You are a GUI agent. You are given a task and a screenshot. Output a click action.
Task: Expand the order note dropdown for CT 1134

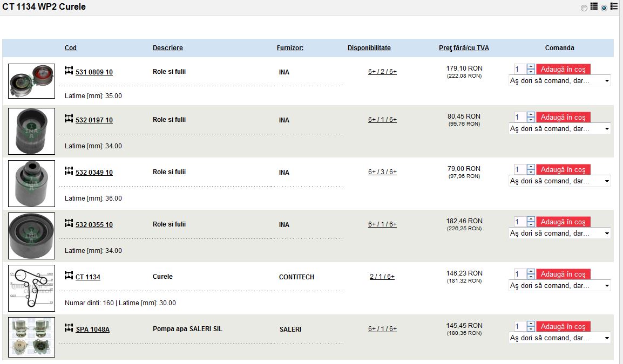(x=559, y=286)
